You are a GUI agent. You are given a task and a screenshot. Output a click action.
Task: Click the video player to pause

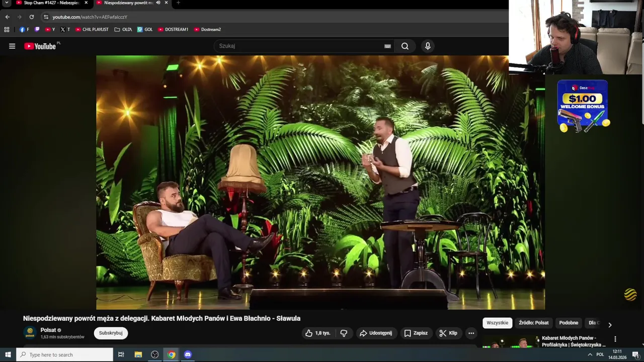point(320,183)
